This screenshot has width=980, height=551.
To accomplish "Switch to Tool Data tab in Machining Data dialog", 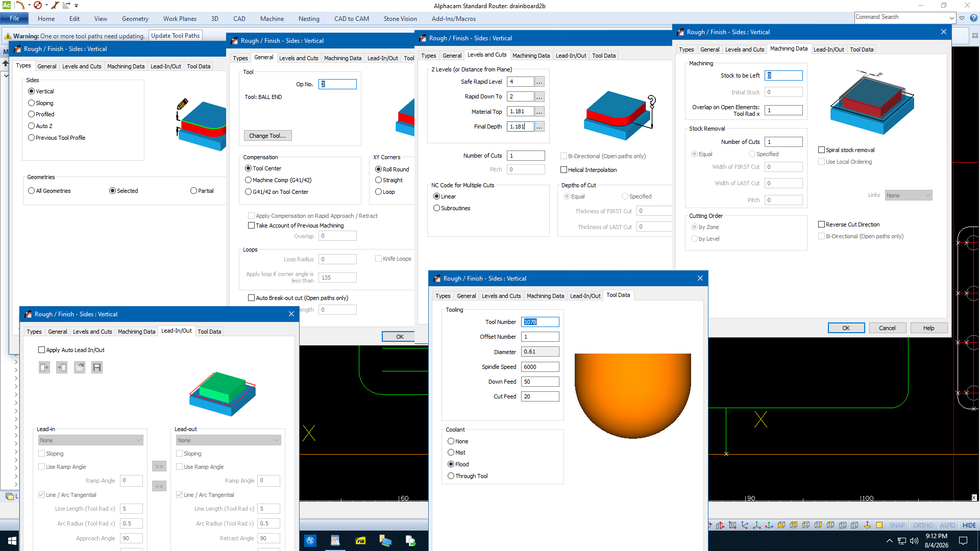I will (x=862, y=49).
